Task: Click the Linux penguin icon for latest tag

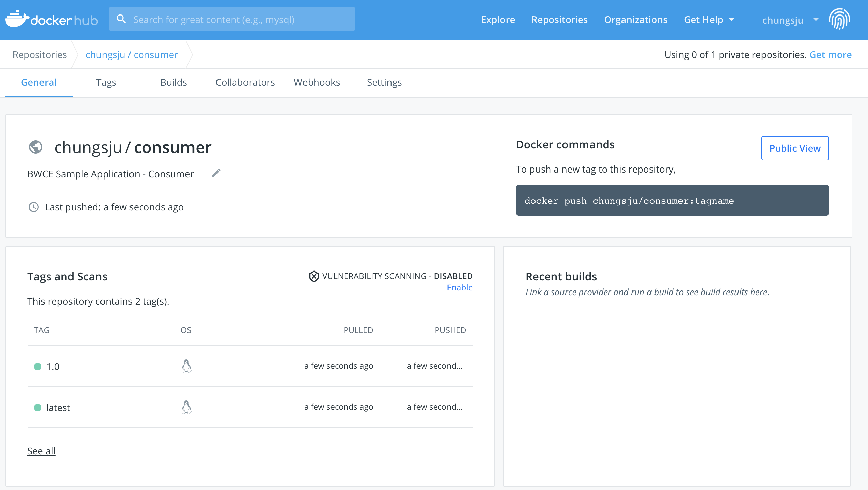Action: click(x=186, y=407)
